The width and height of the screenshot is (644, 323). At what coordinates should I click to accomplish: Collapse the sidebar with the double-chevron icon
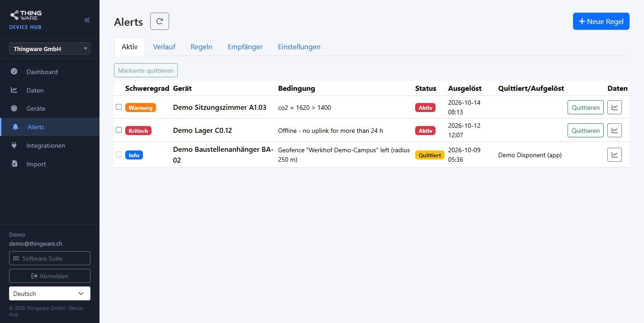pyautogui.click(x=87, y=20)
